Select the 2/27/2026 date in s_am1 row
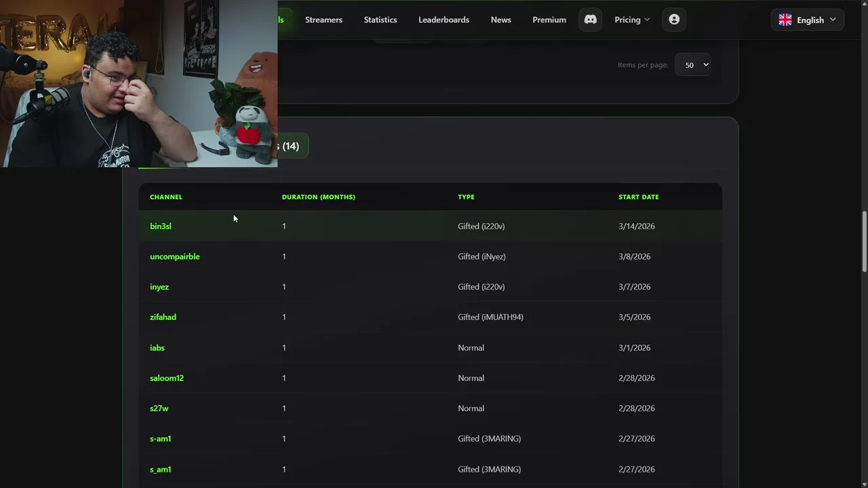 pyautogui.click(x=637, y=469)
